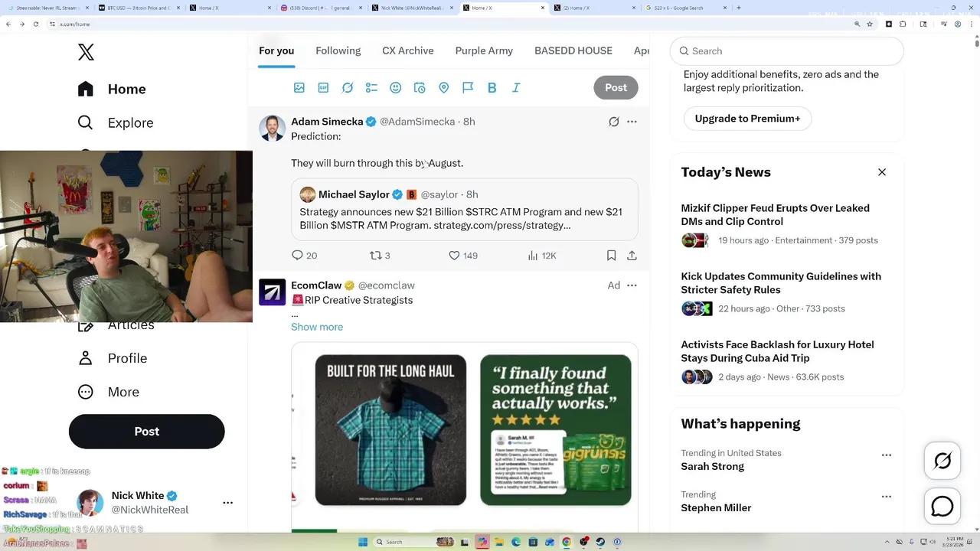
Task: Share Adam Simecka's post
Action: point(632,256)
